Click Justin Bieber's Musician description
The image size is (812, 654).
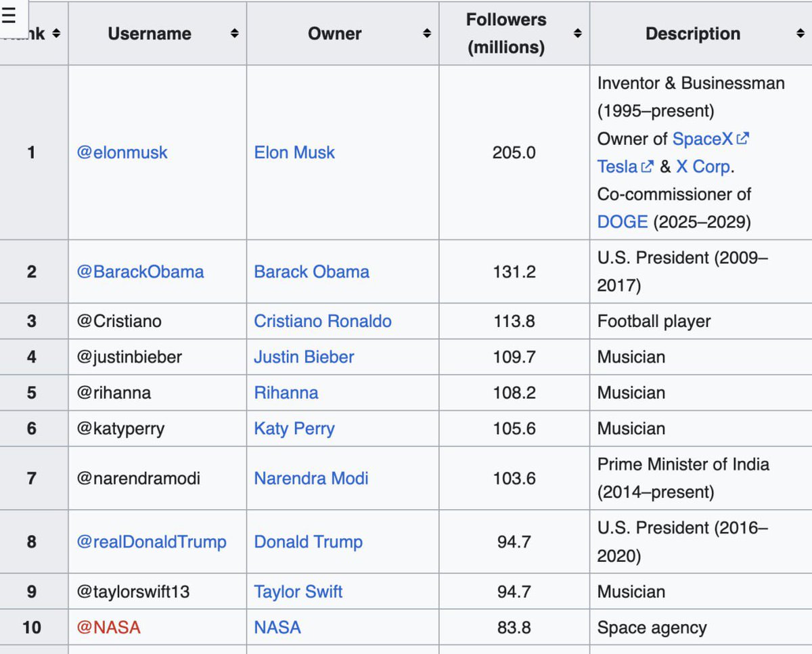(x=631, y=357)
